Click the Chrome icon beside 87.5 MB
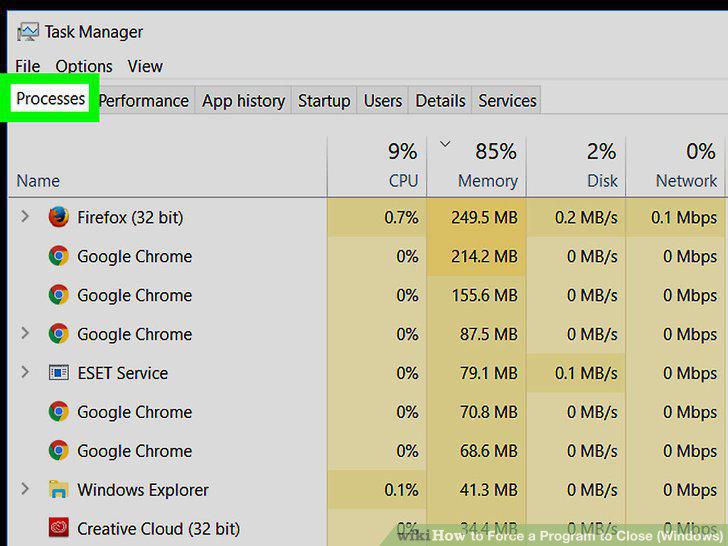Image resolution: width=728 pixels, height=546 pixels. click(x=58, y=334)
